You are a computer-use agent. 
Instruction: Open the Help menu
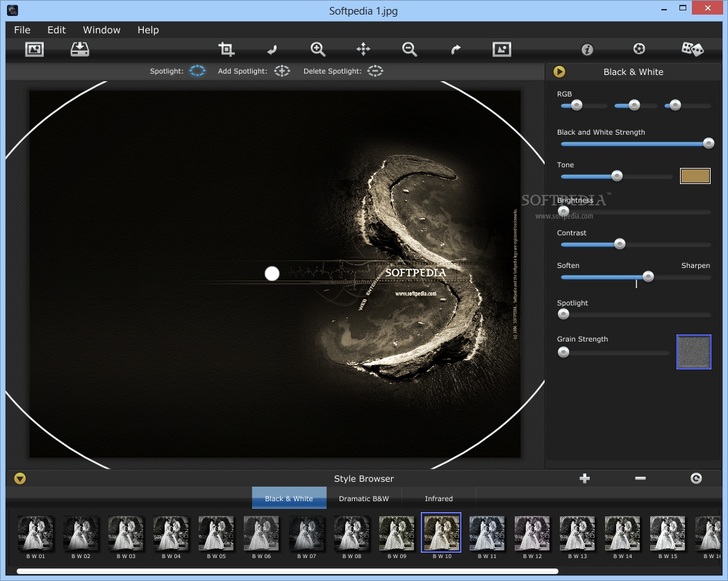148,30
